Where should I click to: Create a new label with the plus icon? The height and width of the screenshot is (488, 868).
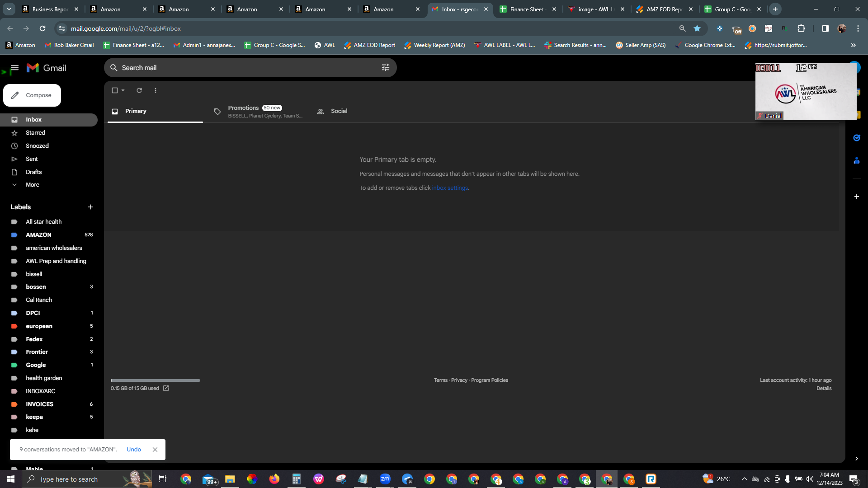(90, 207)
